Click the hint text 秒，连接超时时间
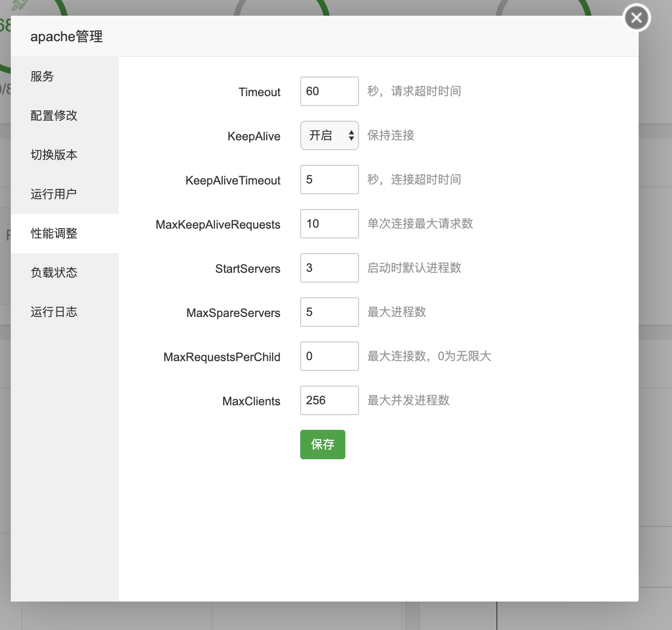This screenshot has height=630, width=672. coord(414,180)
